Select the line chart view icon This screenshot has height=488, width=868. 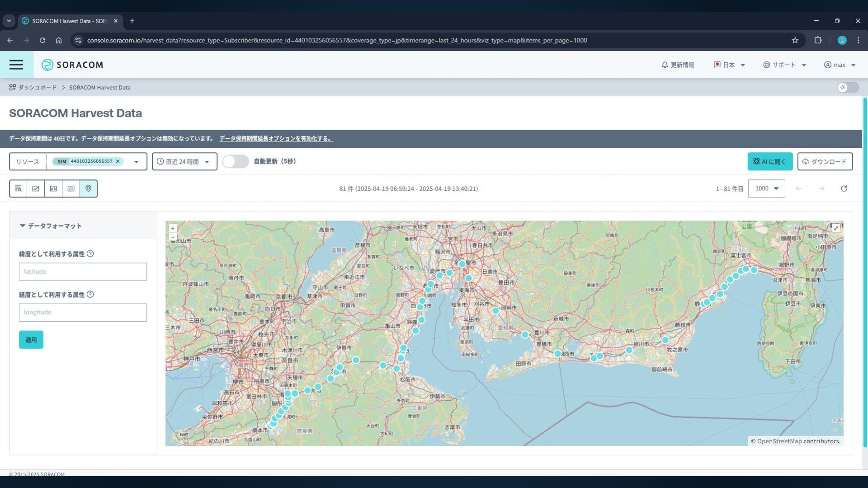36,188
